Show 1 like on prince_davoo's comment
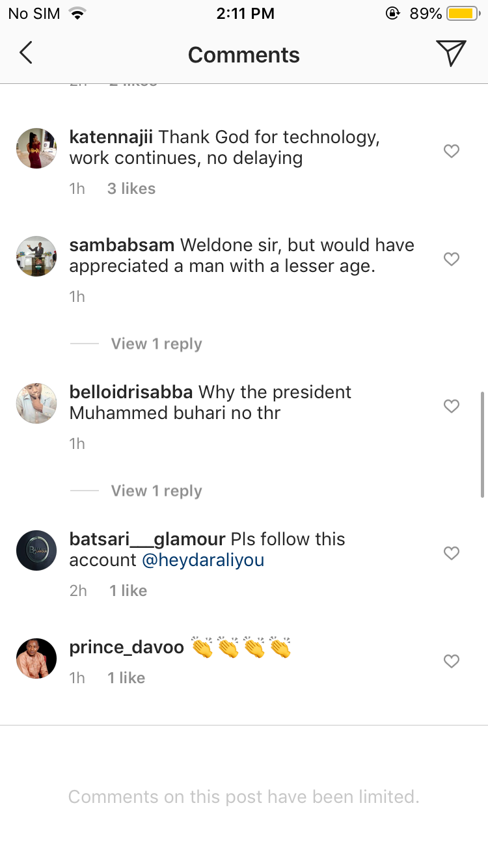 click(126, 678)
